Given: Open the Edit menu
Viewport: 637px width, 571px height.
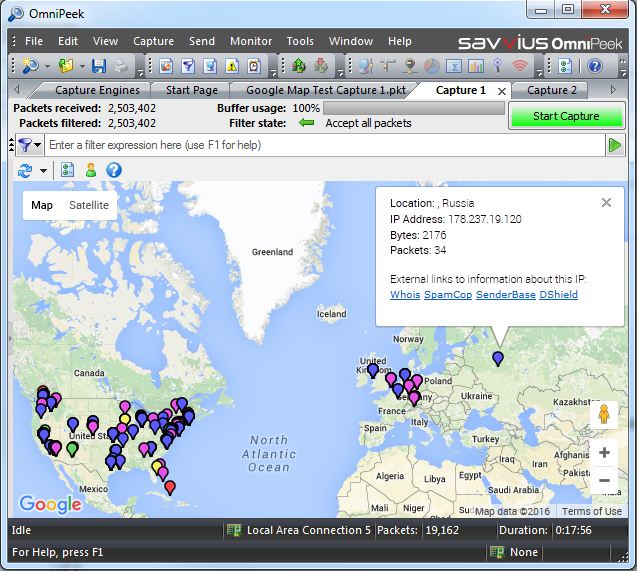Looking at the screenshot, I should (x=67, y=41).
